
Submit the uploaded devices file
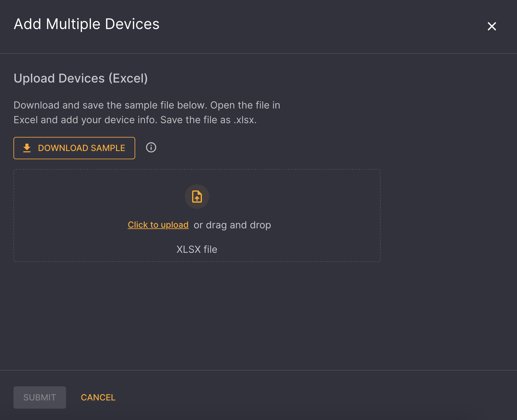pos(40,397)
